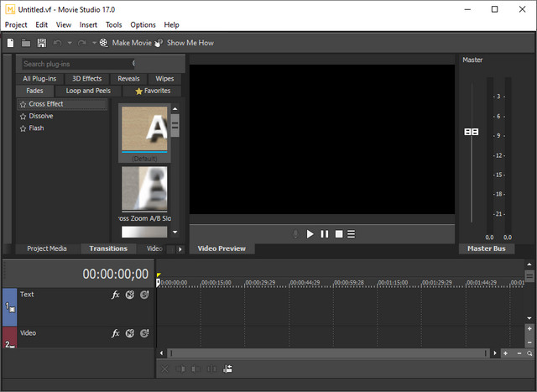Image resolution: width=537 pixels, height=392 pixels.
Task: Start playback in the Video Preview
Action: click(310, 234)
